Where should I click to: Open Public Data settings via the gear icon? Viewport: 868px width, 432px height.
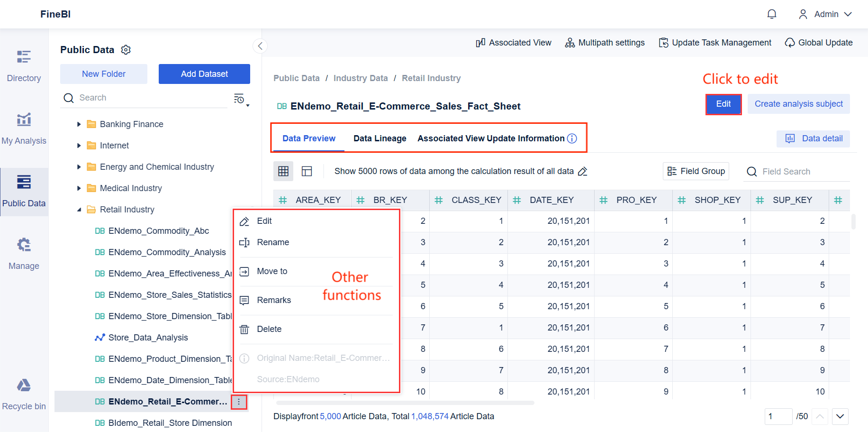coord(126,49)
